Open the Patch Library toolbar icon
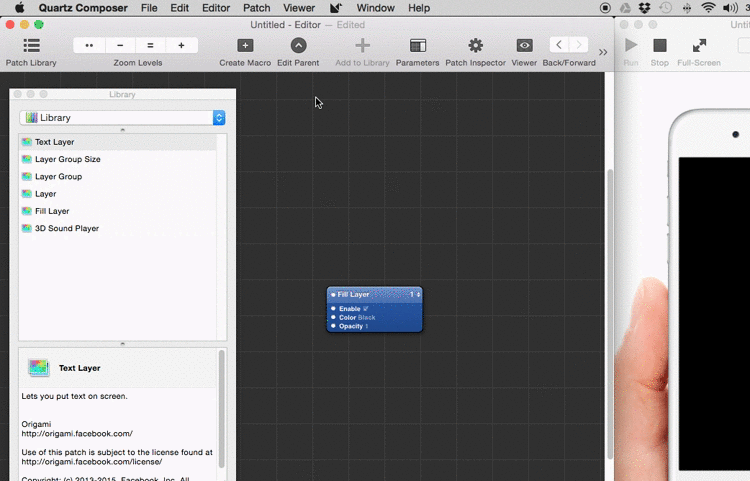Image resolution: width=750 pixels, height=481 pixels. (31, 46)
